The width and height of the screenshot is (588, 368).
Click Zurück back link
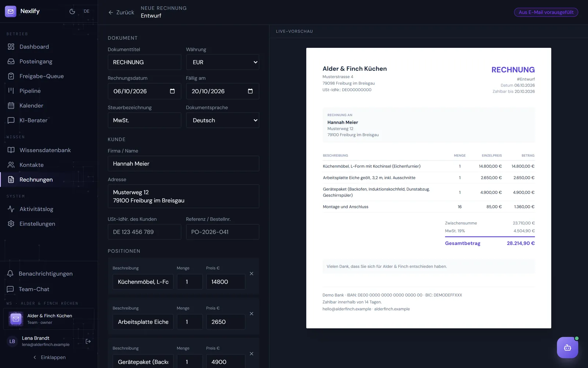(x=121, y=13)
